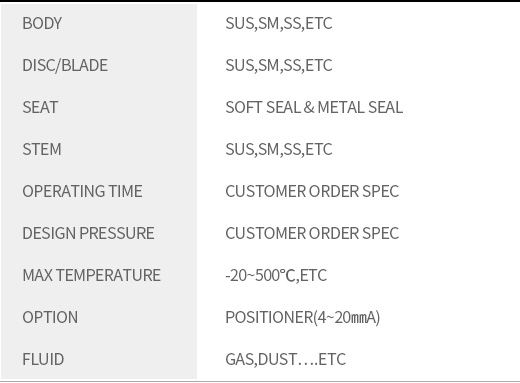
Task: Click the FLUID row label
Action: (43, 359)
